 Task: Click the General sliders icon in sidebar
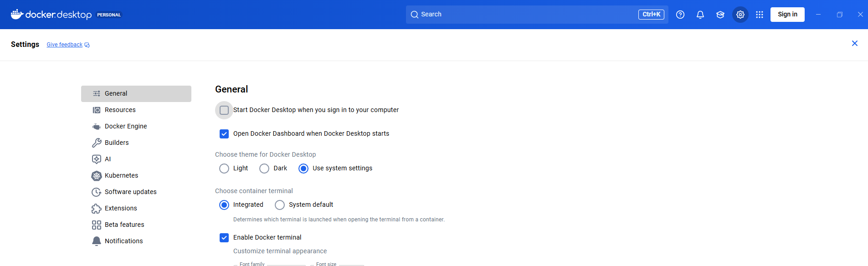[97, 93]
